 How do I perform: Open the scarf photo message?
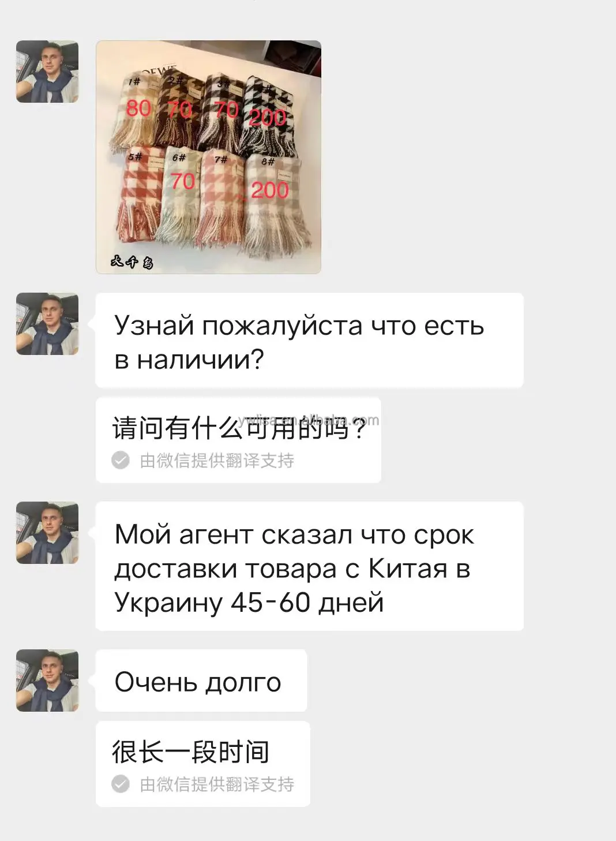coord(208,156)
